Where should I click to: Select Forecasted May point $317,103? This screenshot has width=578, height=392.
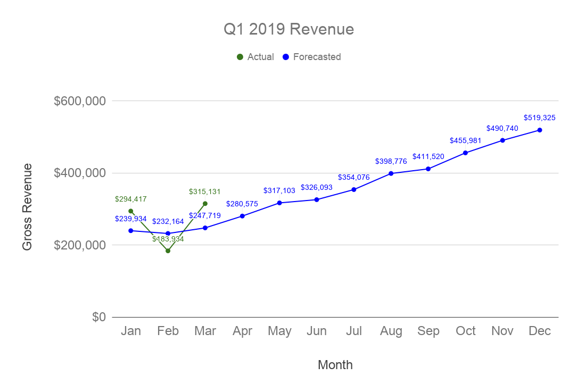tap(279, 203)
